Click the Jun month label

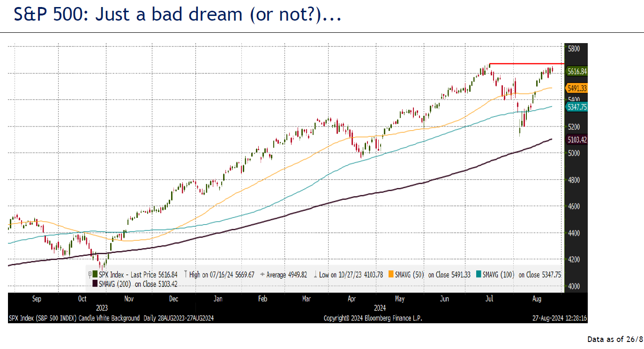(444, 298)
